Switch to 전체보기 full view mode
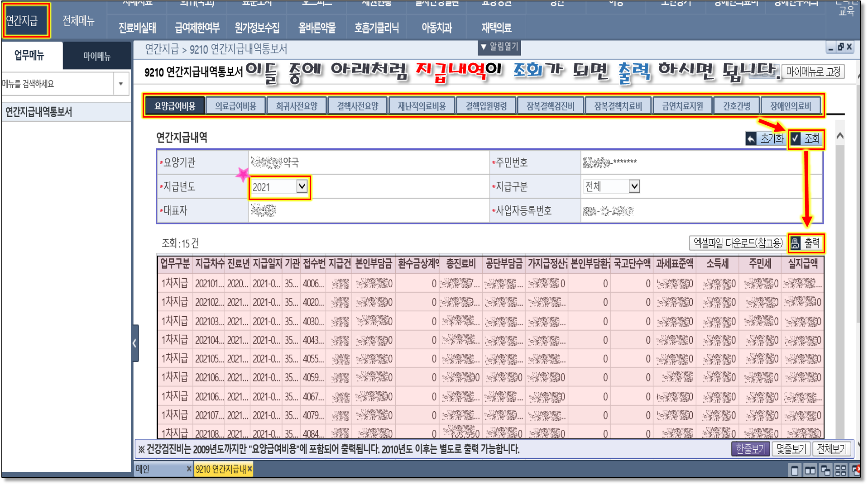The width and height of the screenshot is (868, 485). 831,449
